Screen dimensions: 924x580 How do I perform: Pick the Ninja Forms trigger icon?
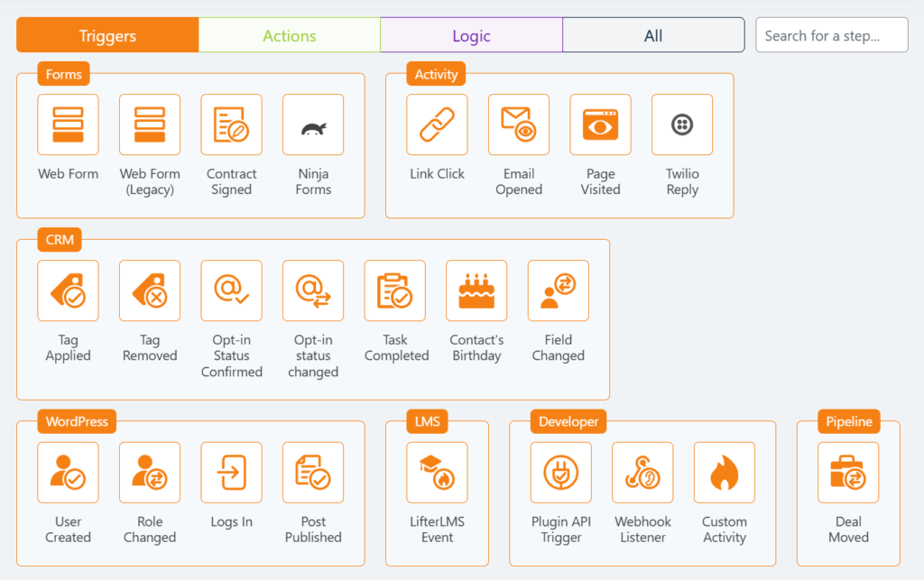[313, 124]
